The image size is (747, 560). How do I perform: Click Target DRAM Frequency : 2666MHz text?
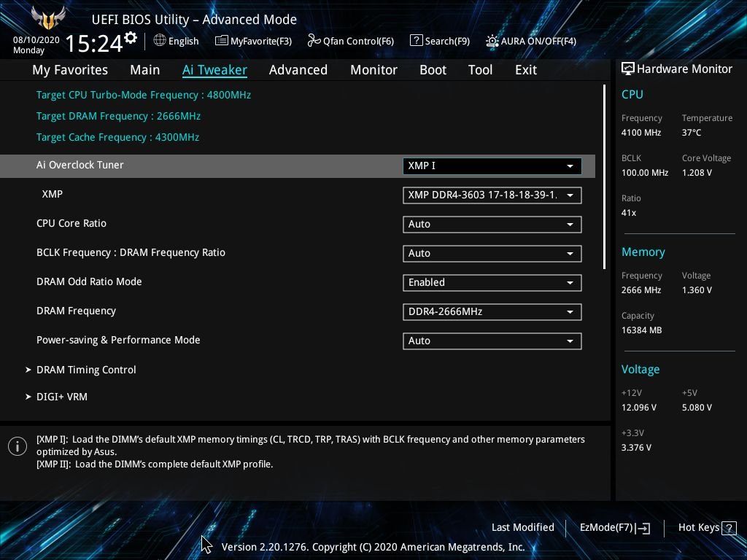(118, 116)
